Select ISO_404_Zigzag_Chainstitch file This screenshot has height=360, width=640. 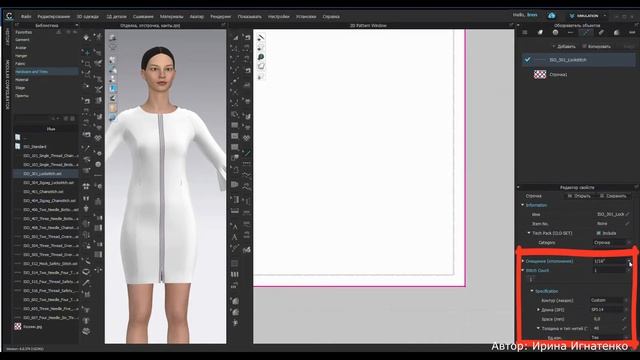tap(50, 201)
